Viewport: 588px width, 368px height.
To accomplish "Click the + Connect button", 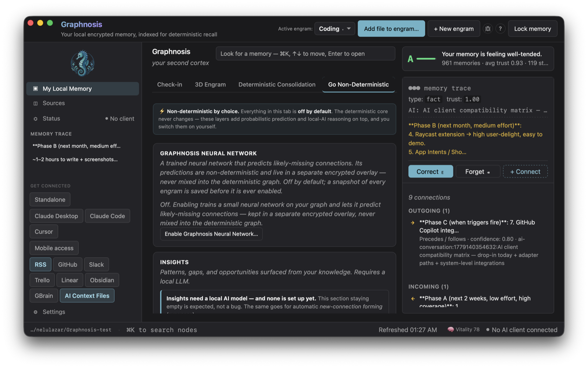I will tap(525, 172).
